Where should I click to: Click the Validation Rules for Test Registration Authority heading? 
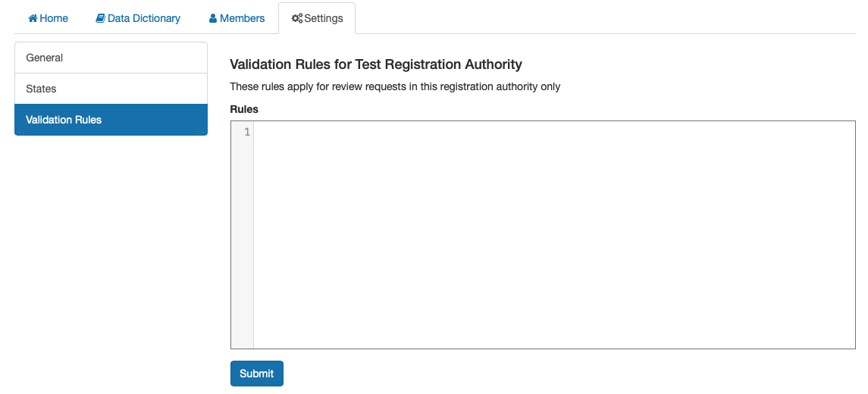pos(376,64)
